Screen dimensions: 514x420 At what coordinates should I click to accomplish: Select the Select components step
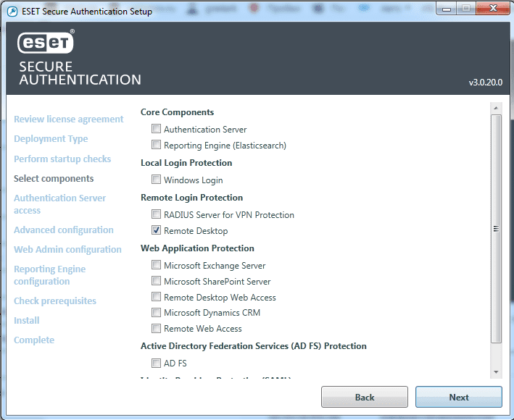pos(54,178)
